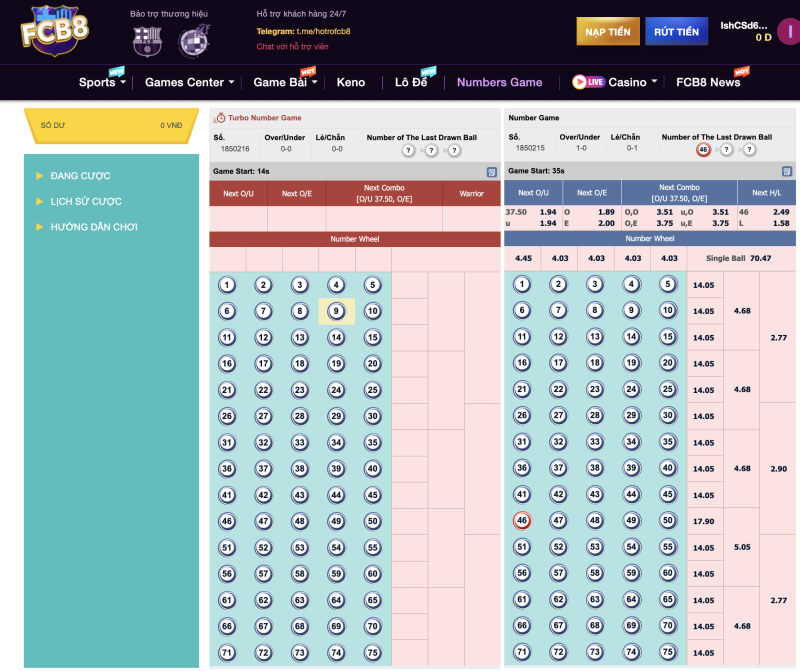
Task: Select ball 46 in Turbo Number Game
Action: click(227, 521)
